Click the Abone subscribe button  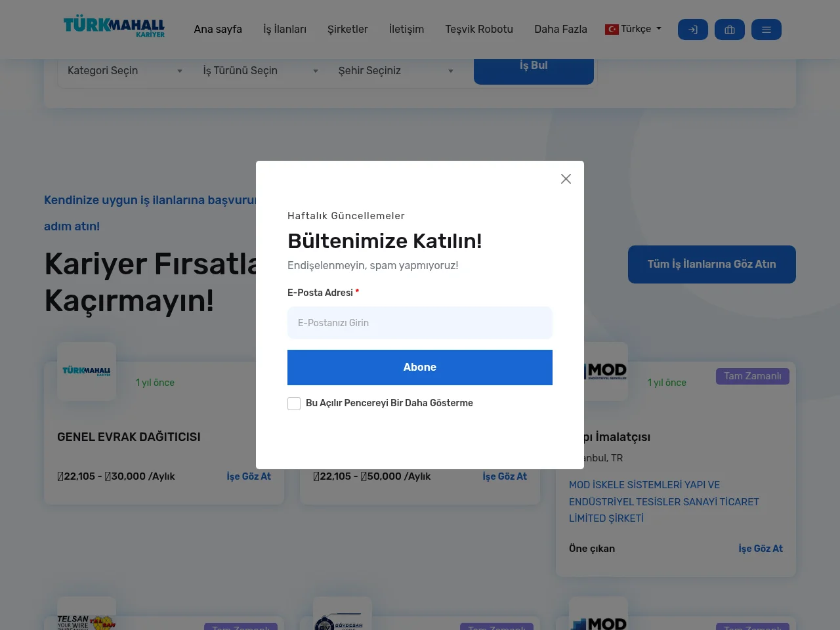420,367
